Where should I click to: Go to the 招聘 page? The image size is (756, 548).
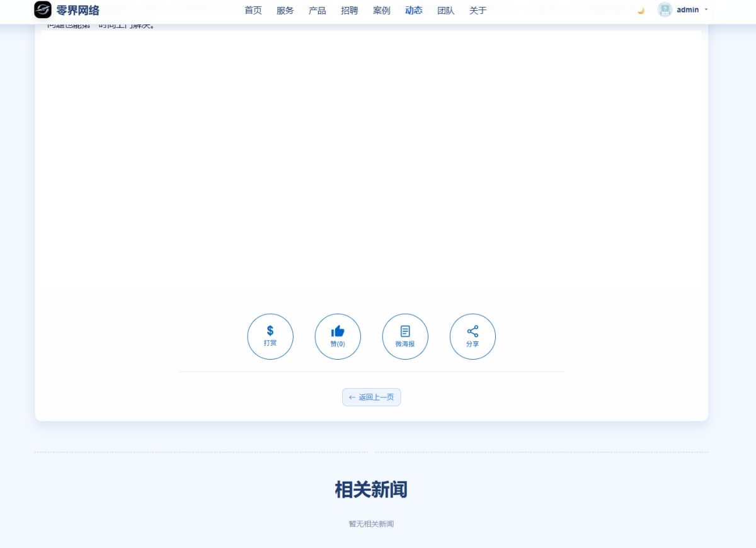(x=350, y=11)
